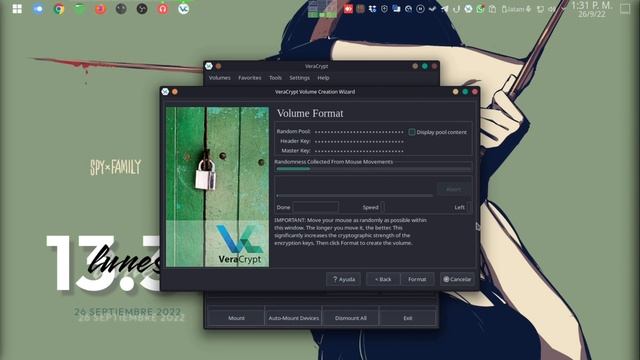
Task: Click Dismount All in main window
Action: click(351, 318)
